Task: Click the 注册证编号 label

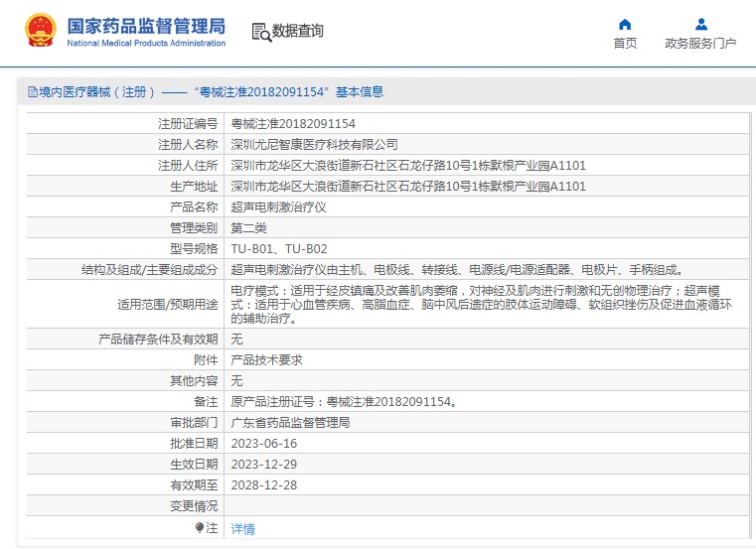Action: [x=188, y=124]
